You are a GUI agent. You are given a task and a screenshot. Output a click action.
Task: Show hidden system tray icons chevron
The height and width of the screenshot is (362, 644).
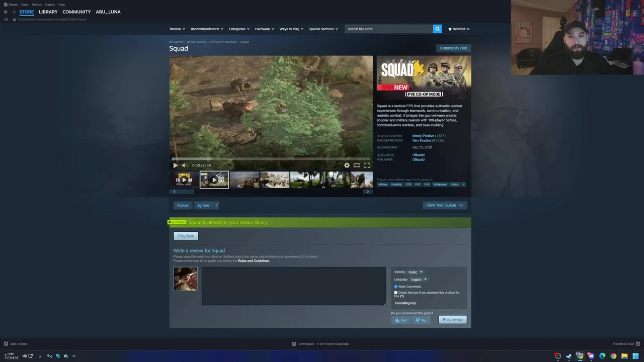(x=74, y=356)
